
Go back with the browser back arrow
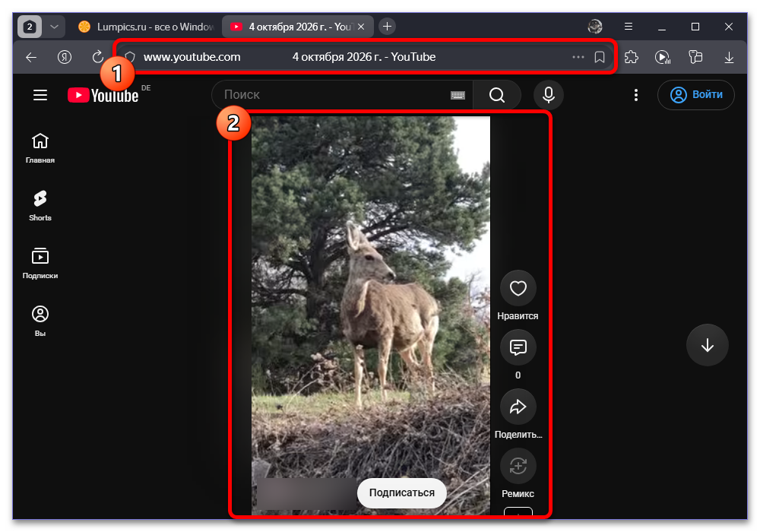click(x=31, y=57)
